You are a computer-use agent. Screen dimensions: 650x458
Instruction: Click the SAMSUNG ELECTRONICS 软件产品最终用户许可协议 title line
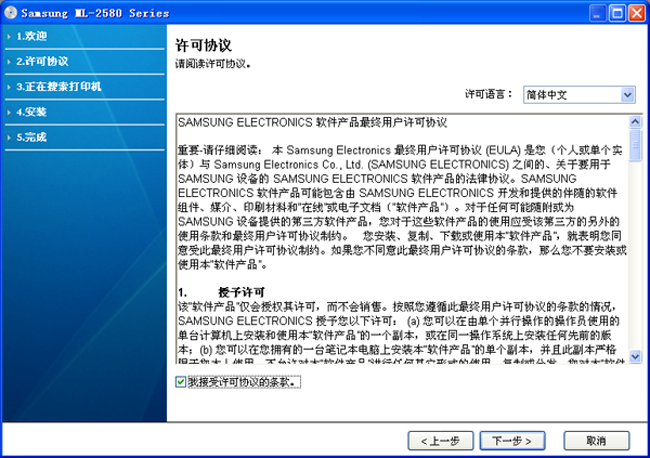coord(312,122)
